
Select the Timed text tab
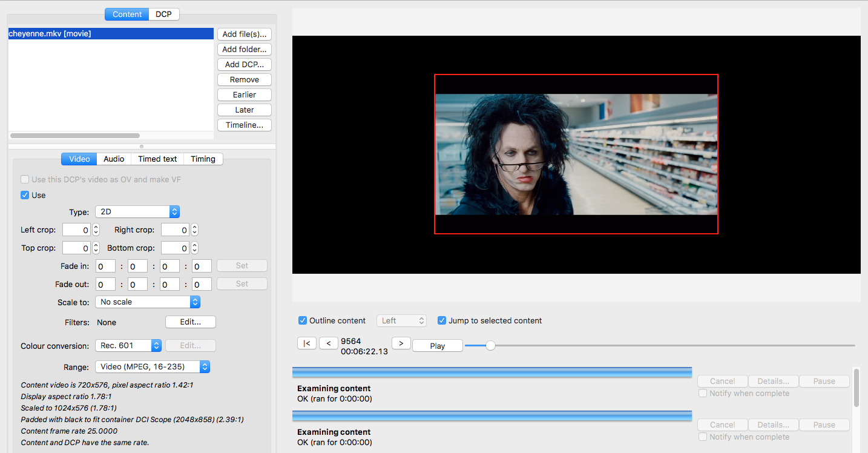tap(157, 159)
